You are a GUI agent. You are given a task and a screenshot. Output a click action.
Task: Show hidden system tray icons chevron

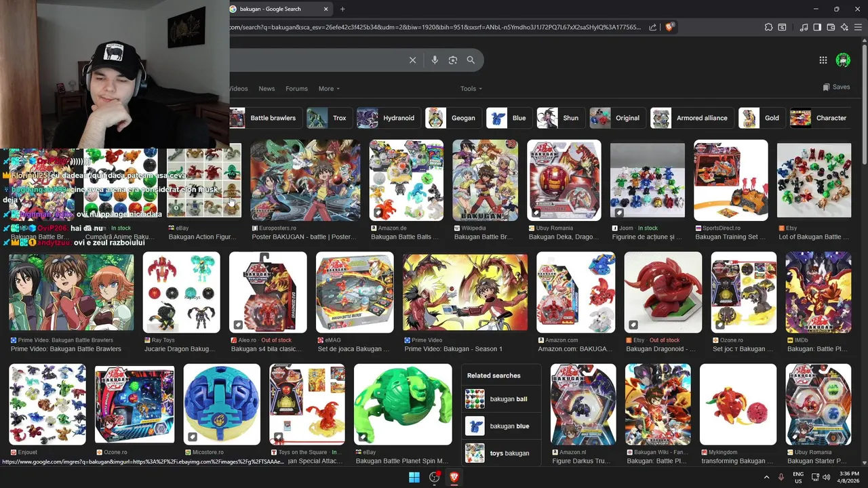[x=766, y=477]
